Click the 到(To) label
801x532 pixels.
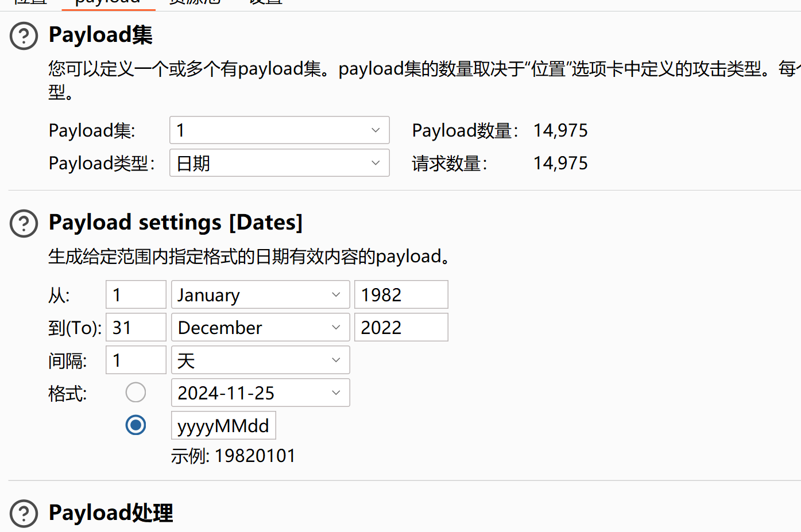click(75, 328)
